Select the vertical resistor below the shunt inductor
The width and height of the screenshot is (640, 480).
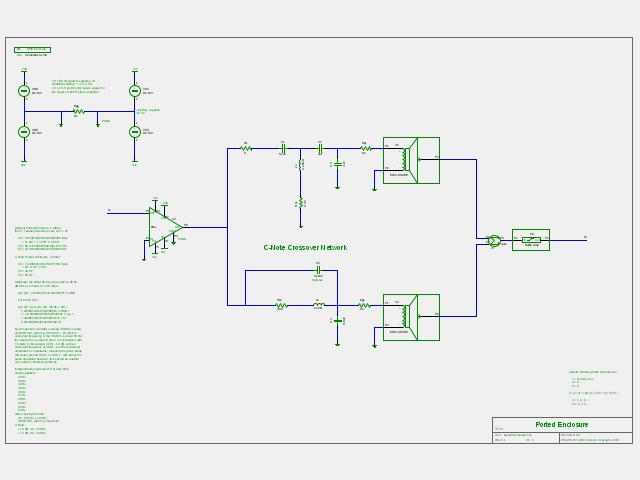[x=301, y=203]
